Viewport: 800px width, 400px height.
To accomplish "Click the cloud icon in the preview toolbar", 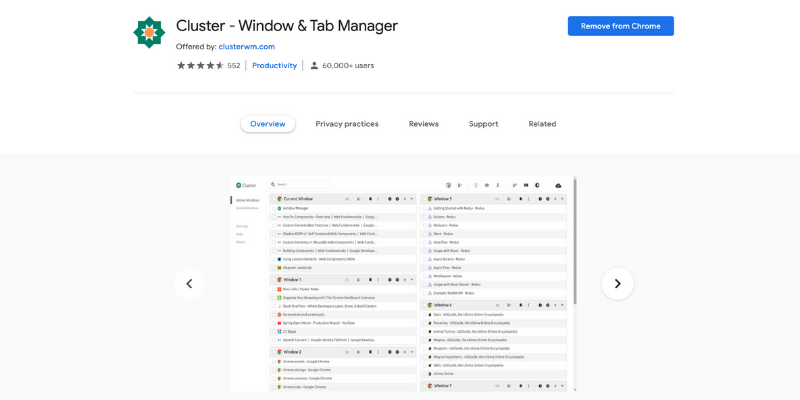I will click(558, 185).
